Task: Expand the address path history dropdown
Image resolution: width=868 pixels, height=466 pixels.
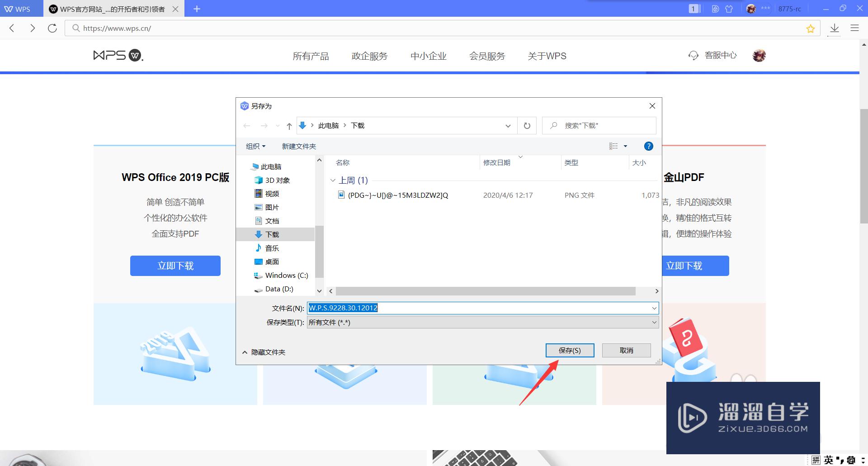Action: tap(508, 126)
